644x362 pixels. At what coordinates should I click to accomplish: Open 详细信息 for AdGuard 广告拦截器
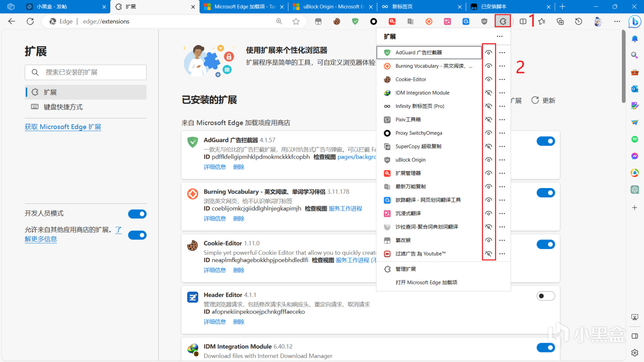215,167
